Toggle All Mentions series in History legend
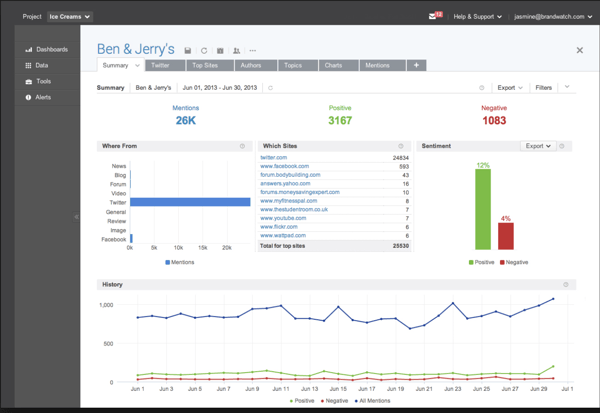Viewport: 600px width, 413px height. coord(372,401)
